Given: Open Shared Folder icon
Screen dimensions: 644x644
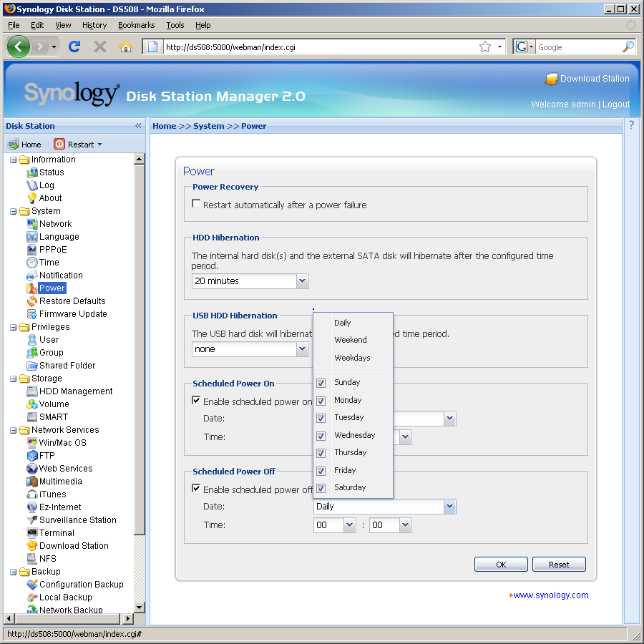Looking at the screenshot, I should tap(32, 366).
